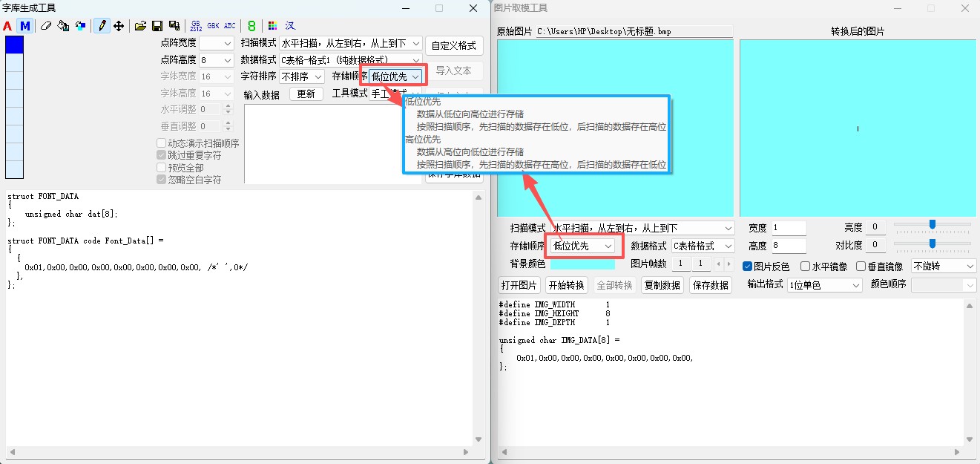
Task: Activate the move tool
Action: coord(119,25)
